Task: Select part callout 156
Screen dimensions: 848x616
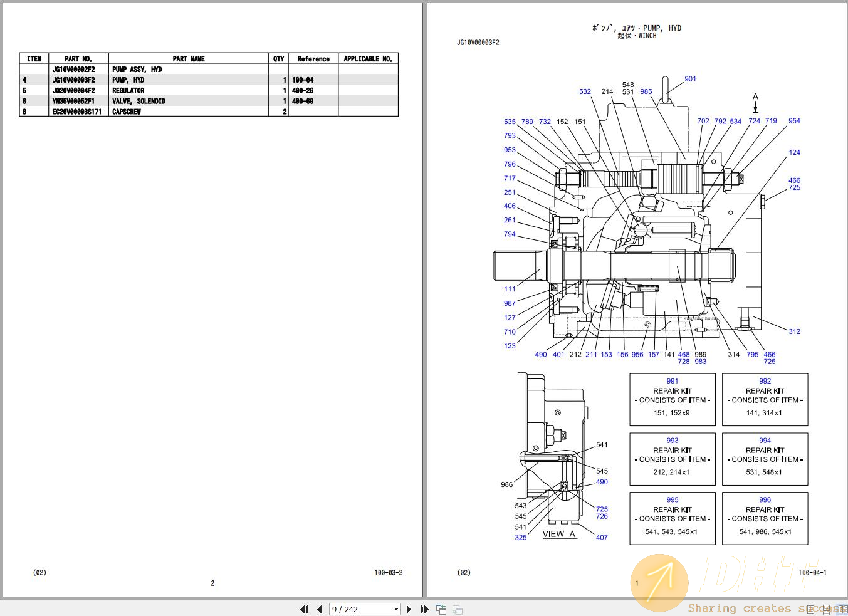Action: 622,355
